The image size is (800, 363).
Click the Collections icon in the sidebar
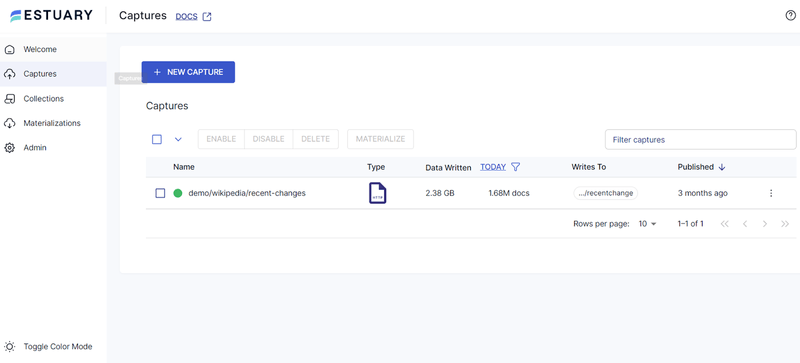(9, 99)
